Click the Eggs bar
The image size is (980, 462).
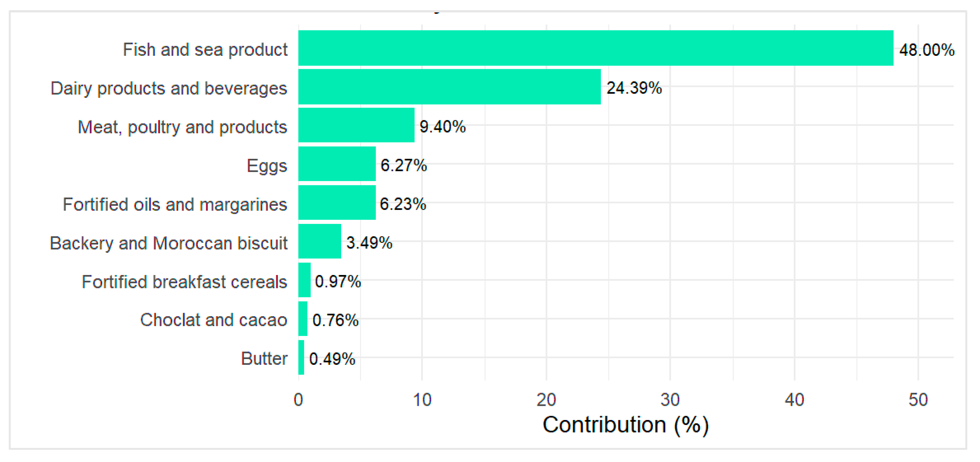point(337,164)
